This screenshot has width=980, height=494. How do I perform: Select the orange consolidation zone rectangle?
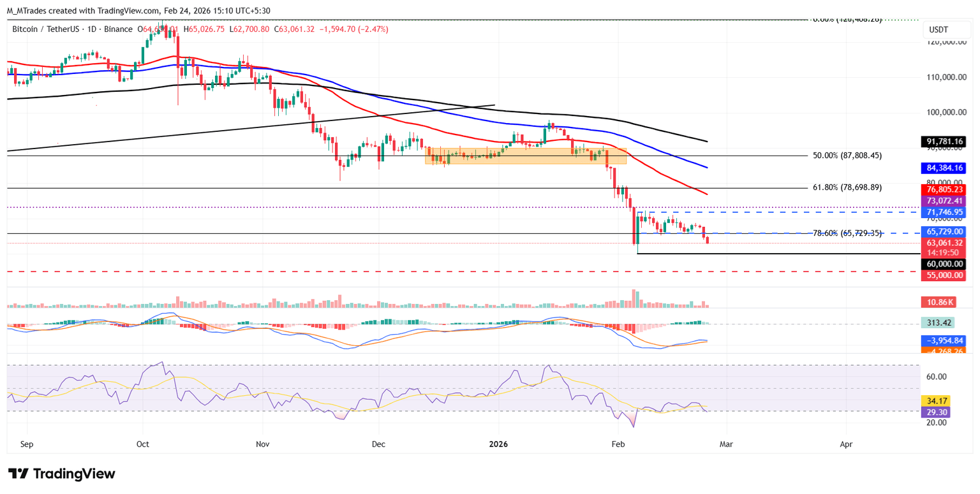[525, 156]
